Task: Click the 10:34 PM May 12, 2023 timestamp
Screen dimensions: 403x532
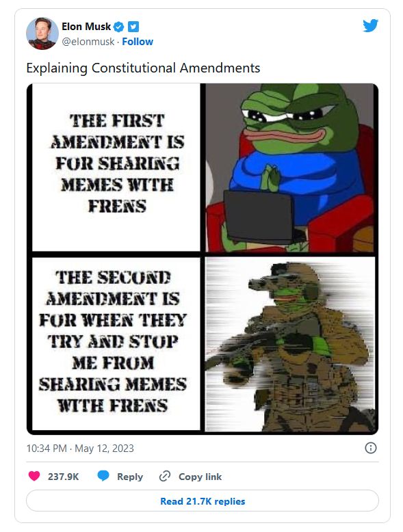Action: coord(80,448)
